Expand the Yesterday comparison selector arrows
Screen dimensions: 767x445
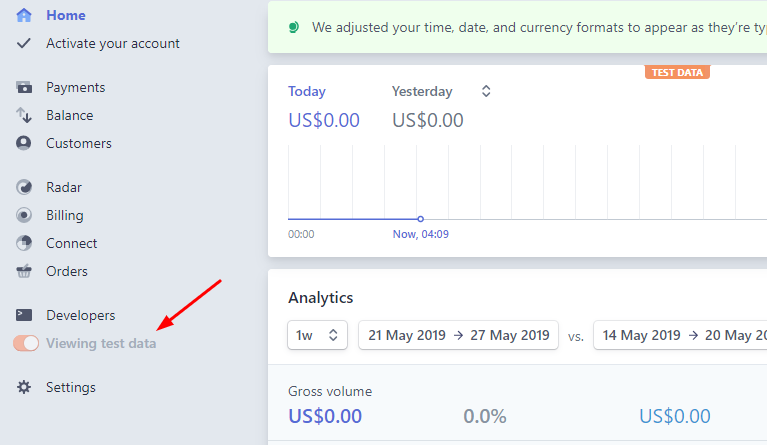[x=486, y=91]
